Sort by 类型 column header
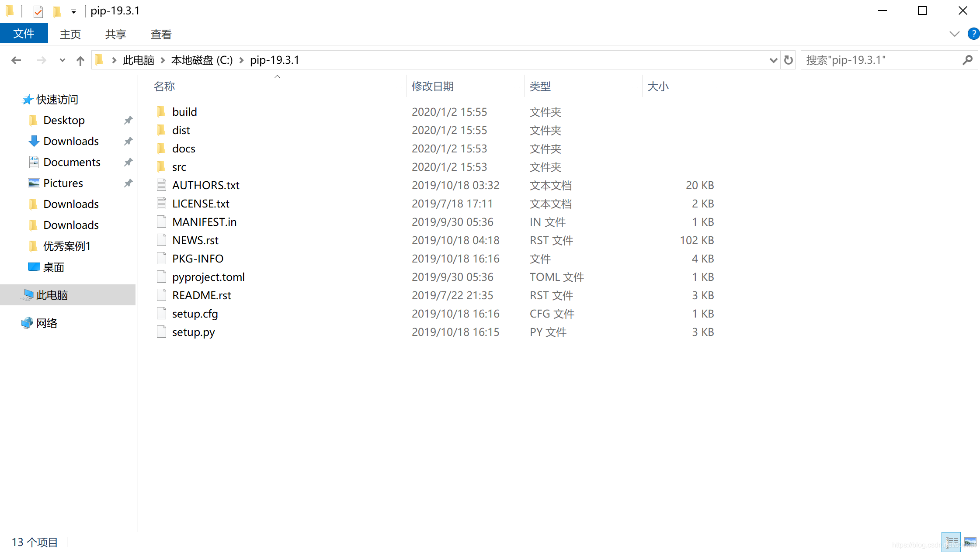The height and width of the screenshot is (553, 980). click(x=540, y=86)
